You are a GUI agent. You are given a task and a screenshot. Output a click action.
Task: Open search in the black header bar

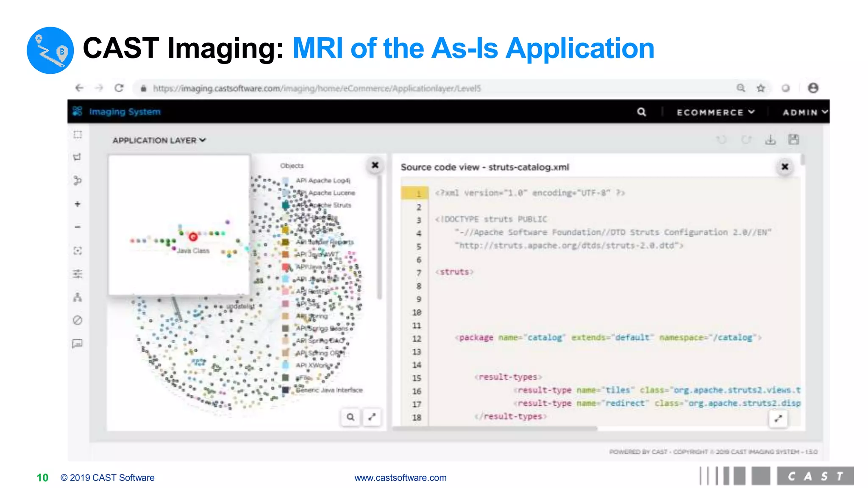tap(642, 112)
